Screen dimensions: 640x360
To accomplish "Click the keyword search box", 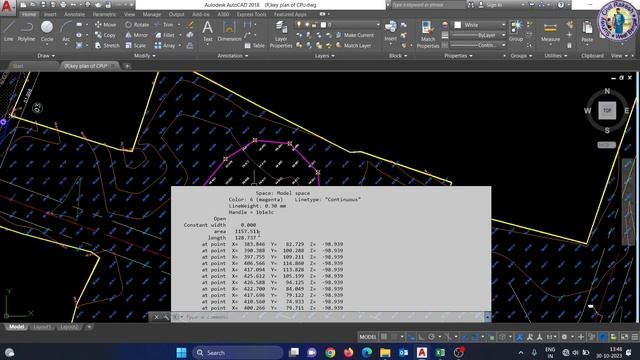I will [x=428, y=5].
